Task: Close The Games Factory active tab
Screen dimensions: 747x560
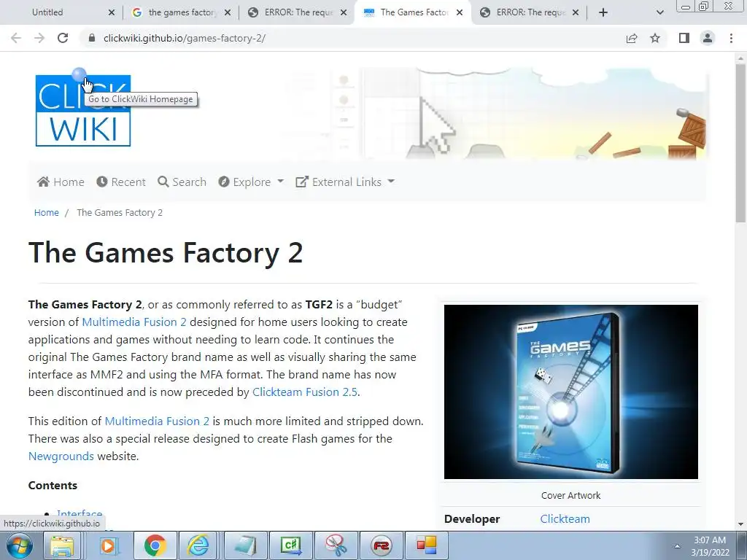Action: pyautogui.click(x=460, y=12)
